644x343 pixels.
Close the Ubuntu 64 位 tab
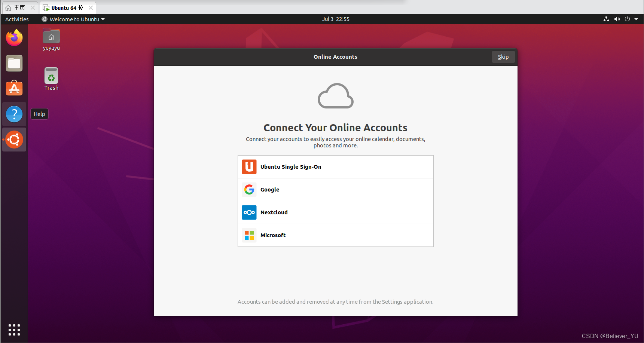[91, 8]
